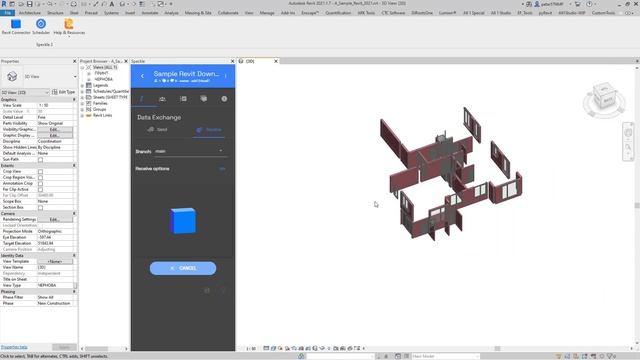640x360 pixels.
Task: Click Edit button for Graphic Display Options
Action: pos(55,135)
